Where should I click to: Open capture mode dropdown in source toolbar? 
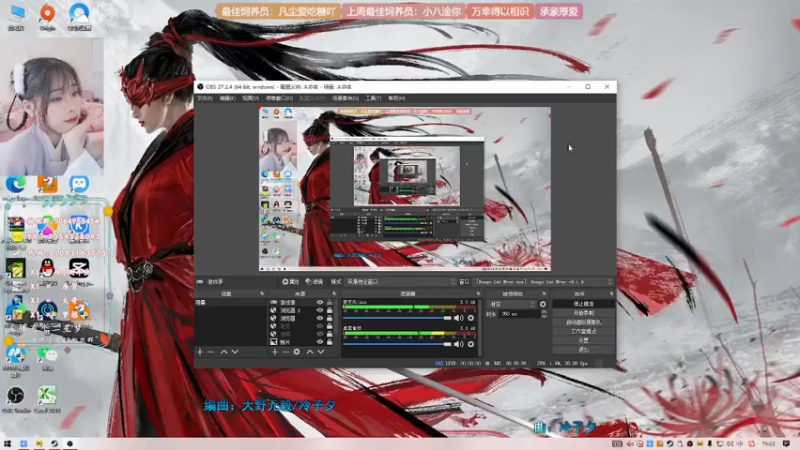point(401,282)
